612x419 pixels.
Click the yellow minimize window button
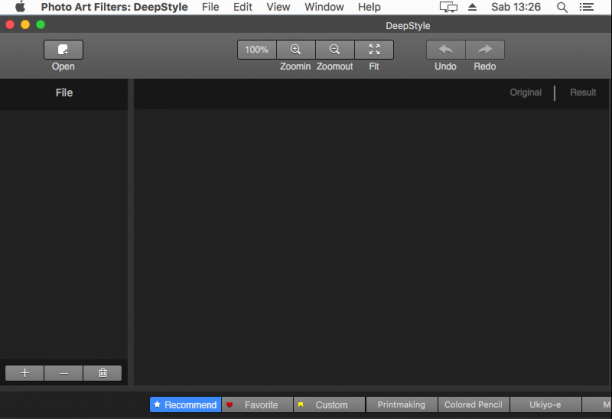pos(25,25)
